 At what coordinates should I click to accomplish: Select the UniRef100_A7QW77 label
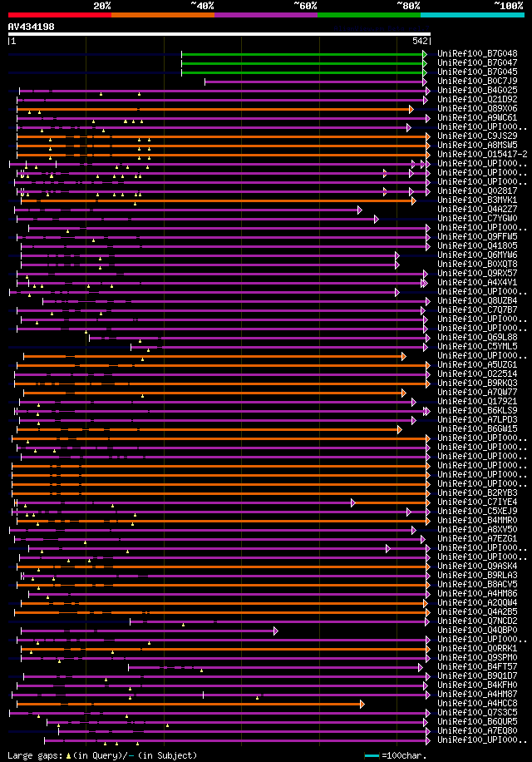(x=477, y=392)
